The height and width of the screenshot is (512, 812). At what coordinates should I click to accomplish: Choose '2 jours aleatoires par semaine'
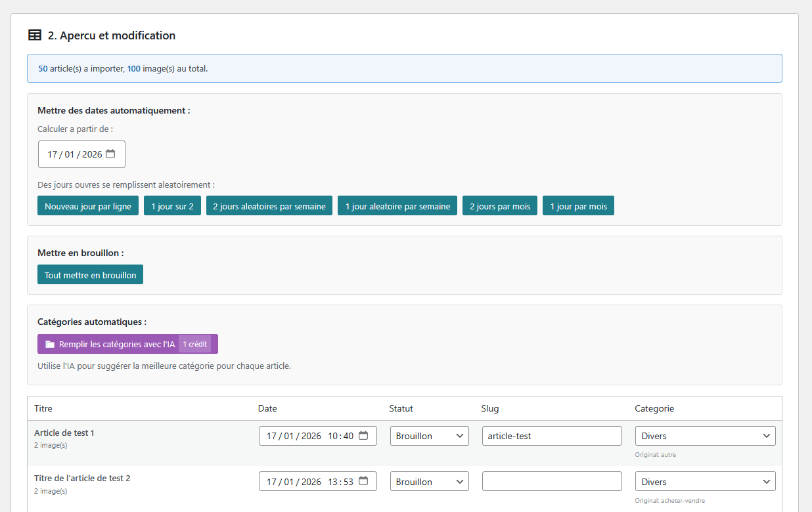point(269,206)
